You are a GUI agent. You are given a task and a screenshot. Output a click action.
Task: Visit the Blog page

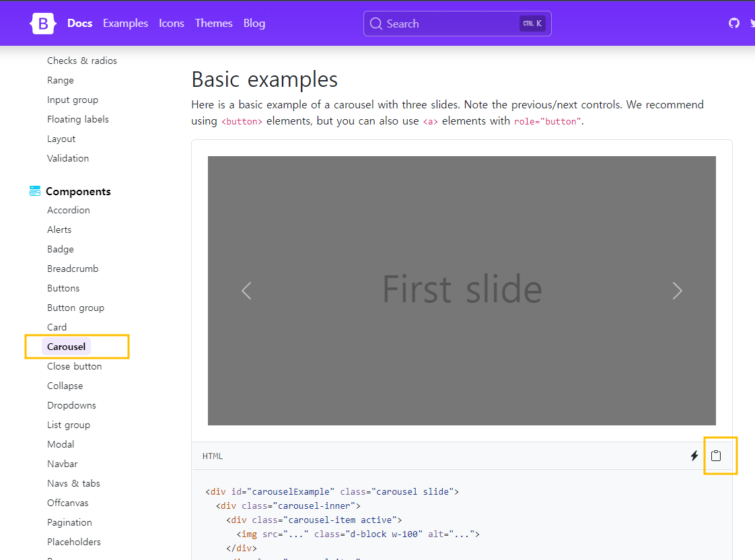point(254,23)
